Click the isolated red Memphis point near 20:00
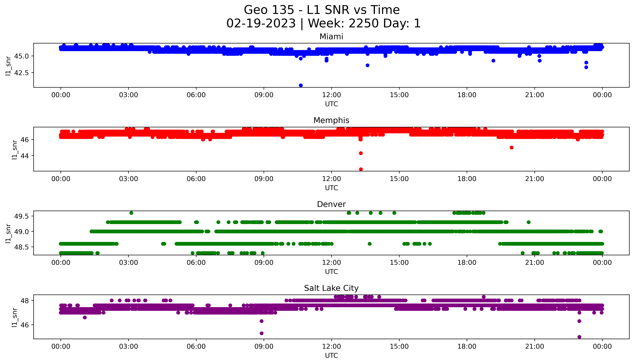Viewport: 634px width, 364px height. click(x=512, y=148)
